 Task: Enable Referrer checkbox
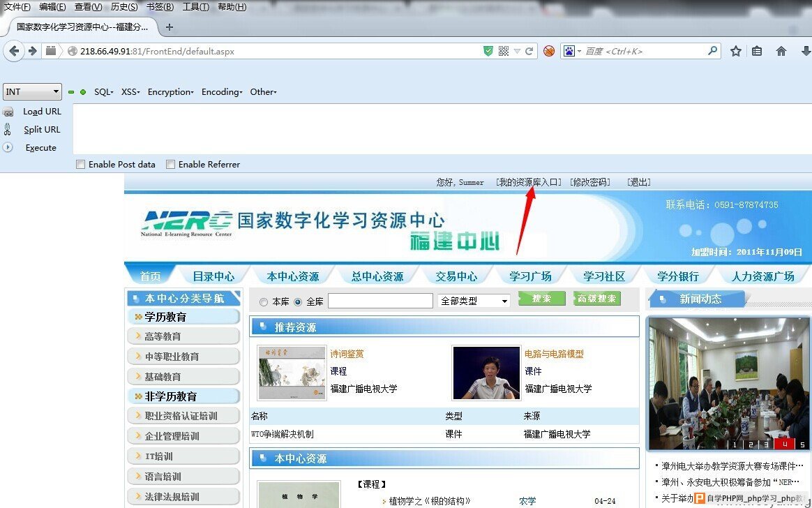point(170,164)
